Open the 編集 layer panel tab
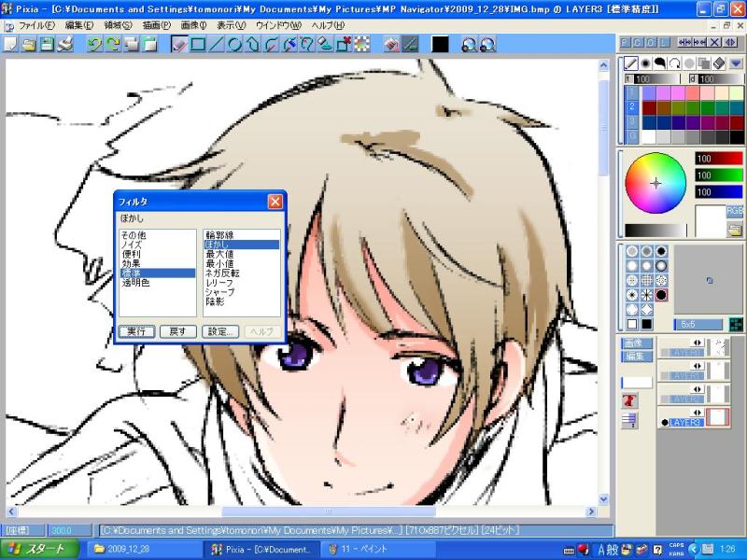This screenshot has height=560, width=747. tap(637, 357)
